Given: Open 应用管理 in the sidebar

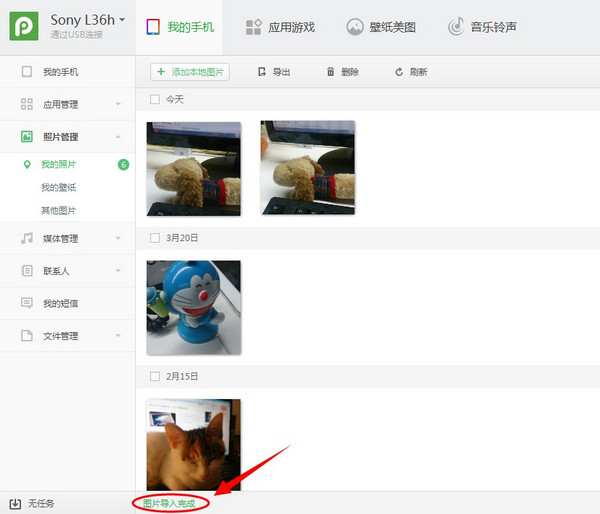Looking at the screenshot, I should point(67,104).
